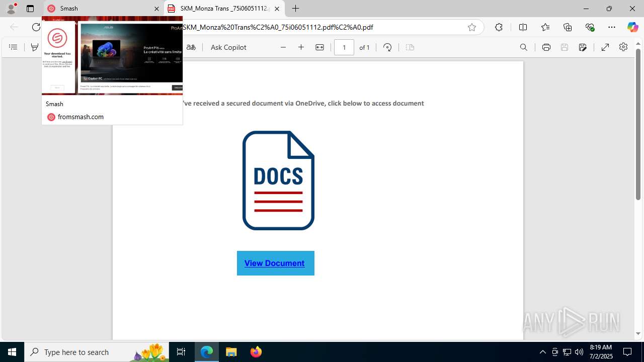This screenshot has width=644, height=362.
Task: Open File Explorer from taskbar
Action: pos(231,352)
